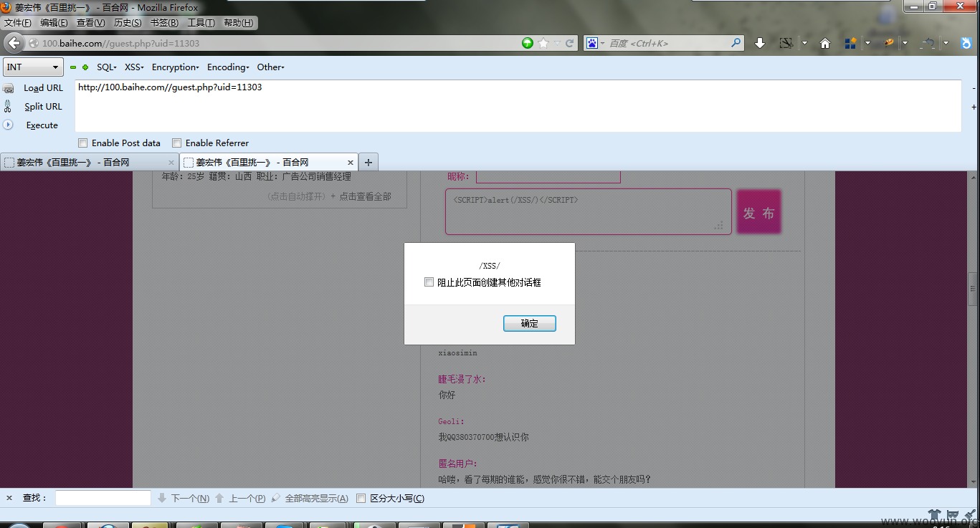Viewport: 980px width, 528px height.
Task: Click the browser Back arrow button
Action: [14, 43]
